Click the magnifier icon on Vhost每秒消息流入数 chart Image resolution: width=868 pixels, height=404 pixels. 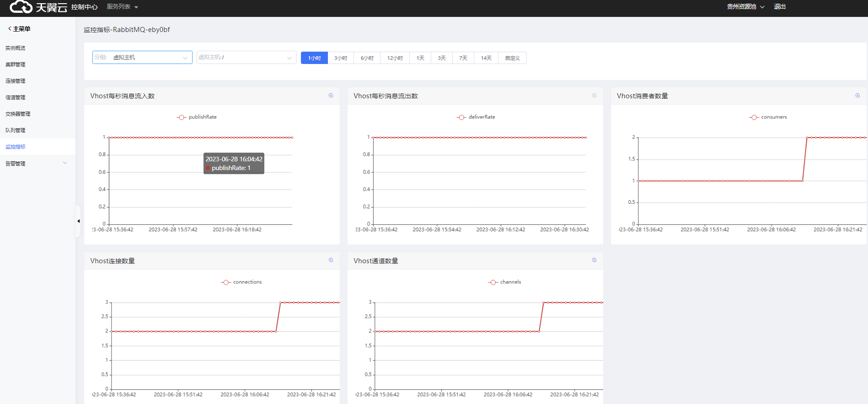click(x=331, y=96)
